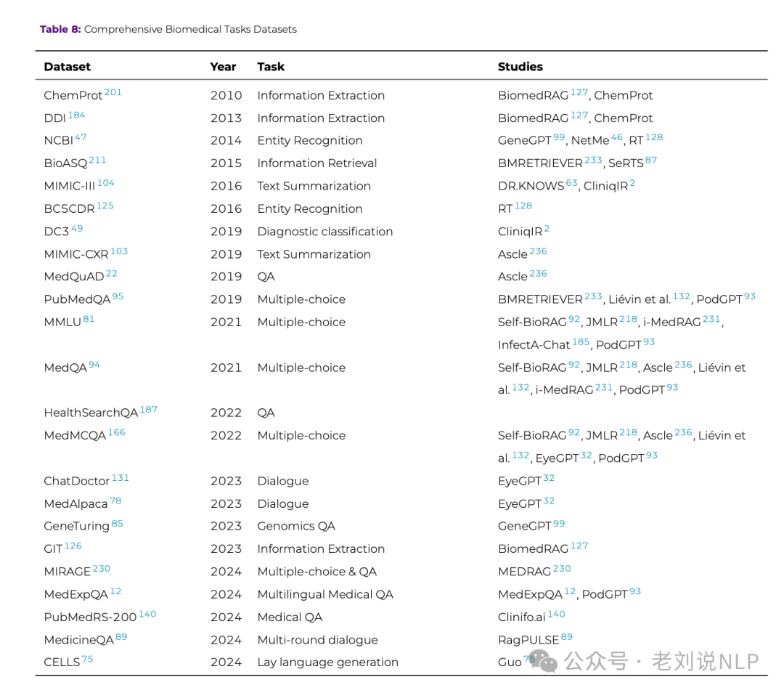Open Ascle citation 236 in MedQuAD row
784x693 pixels.
pyautogui.click(x=539, y=273)
